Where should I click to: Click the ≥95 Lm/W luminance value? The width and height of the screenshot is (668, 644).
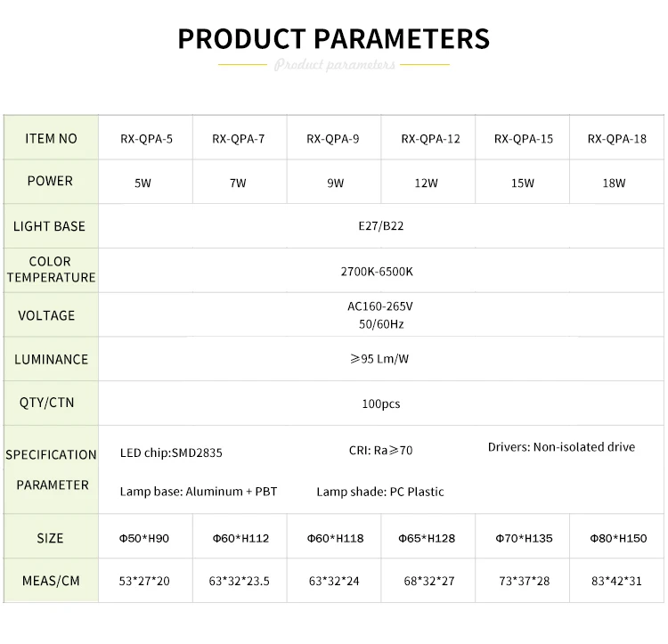click(x=380, y=359)
